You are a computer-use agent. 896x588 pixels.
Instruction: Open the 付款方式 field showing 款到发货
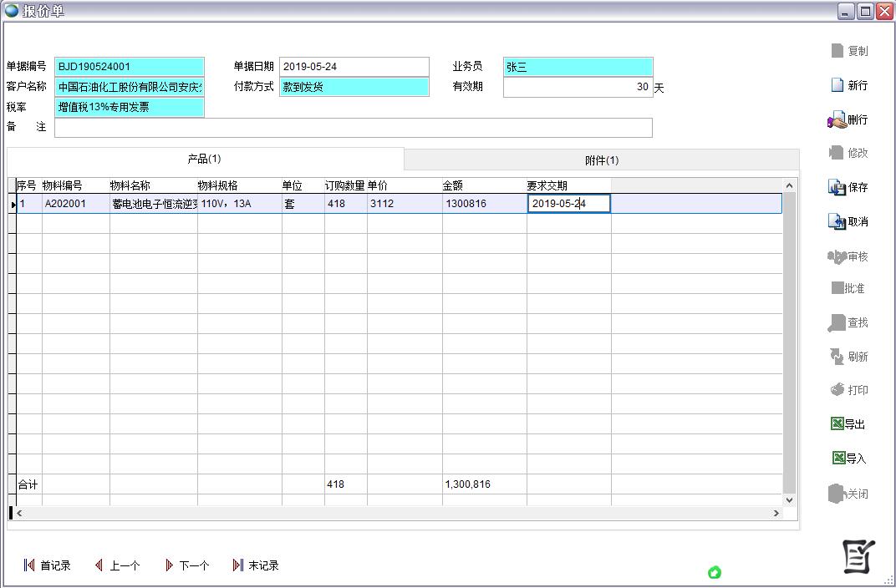click(x=354, y=87)
